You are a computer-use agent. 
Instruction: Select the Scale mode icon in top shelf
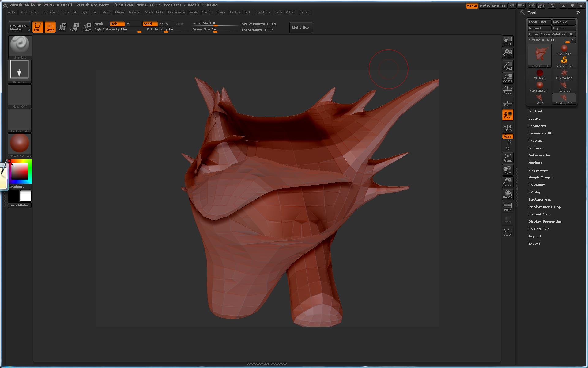coord(74,27)
